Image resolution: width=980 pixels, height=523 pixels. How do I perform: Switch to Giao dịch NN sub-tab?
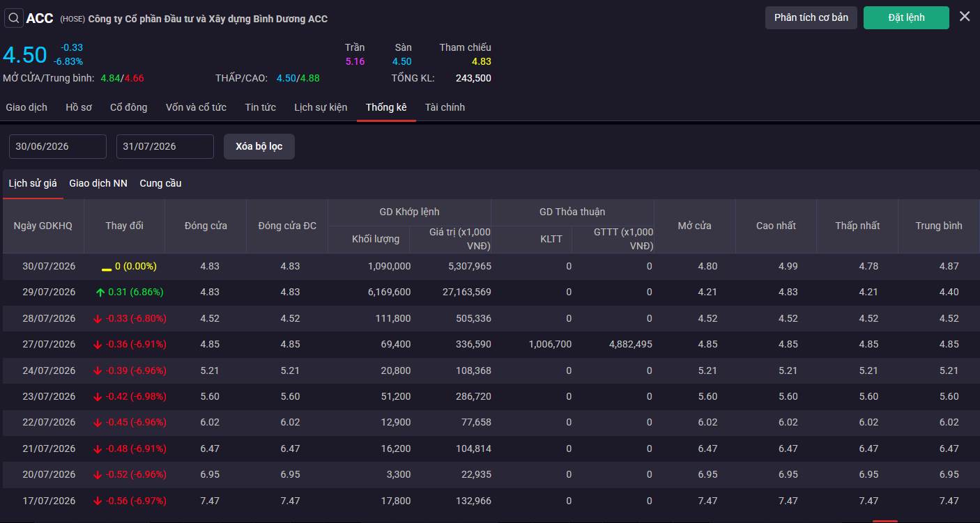tap(98, 183)
